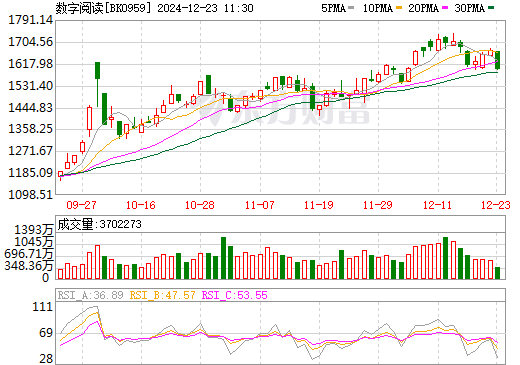Select the 10-28 date axis label
520x365 pixels.
pos(200,205)
